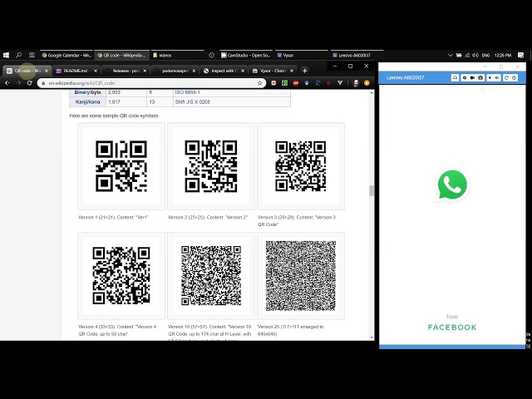
Task: Open CamStudio taskbar window
Action: (245, 55)
